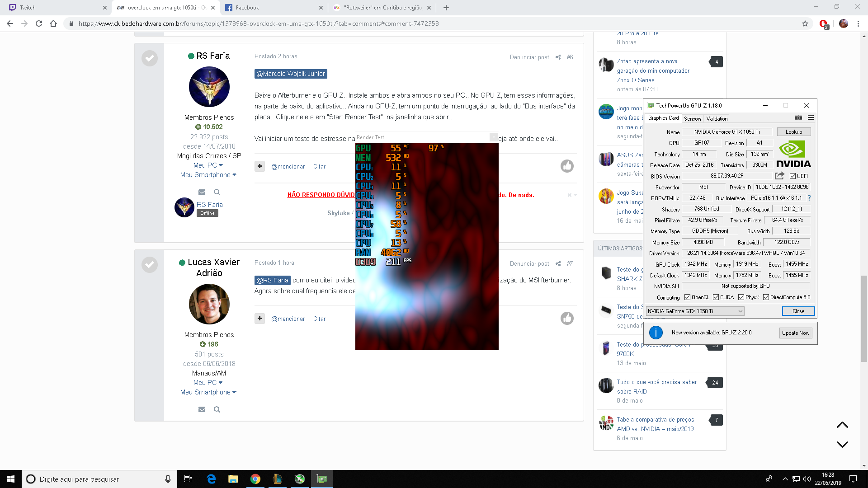Screen dimensions: 868x488
Task: Toggle UEFI checkbox in GPU-Z
Action: coord(793,176)
